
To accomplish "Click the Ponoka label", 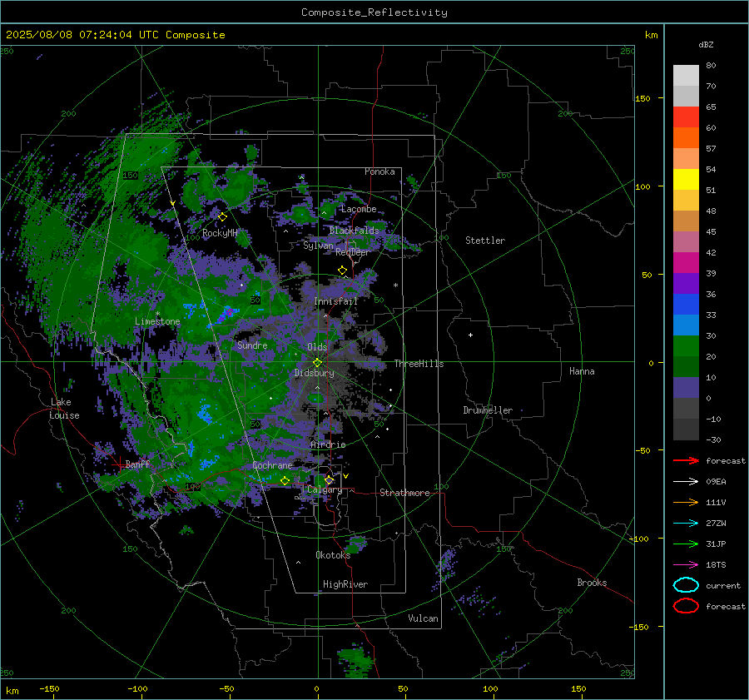I will (x=379, y=171).
